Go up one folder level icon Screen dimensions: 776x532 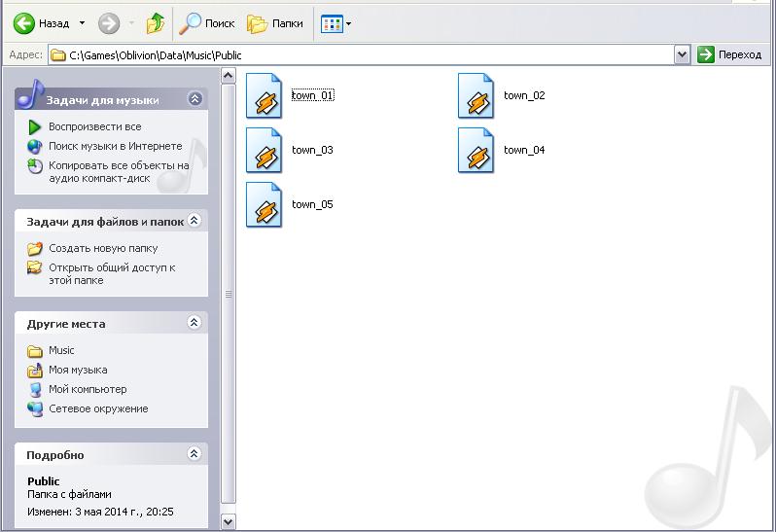tap(156, 23)
